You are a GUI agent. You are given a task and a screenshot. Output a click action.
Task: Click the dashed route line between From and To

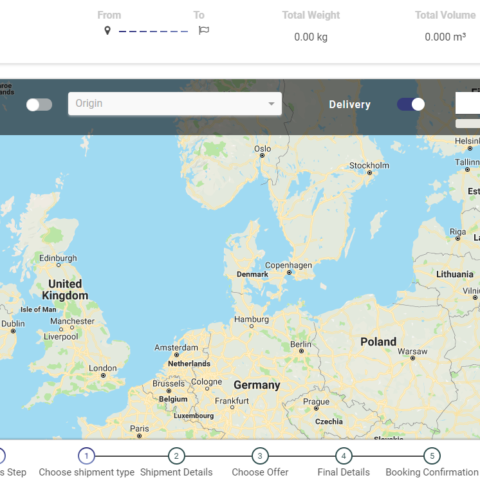point(153,31)
